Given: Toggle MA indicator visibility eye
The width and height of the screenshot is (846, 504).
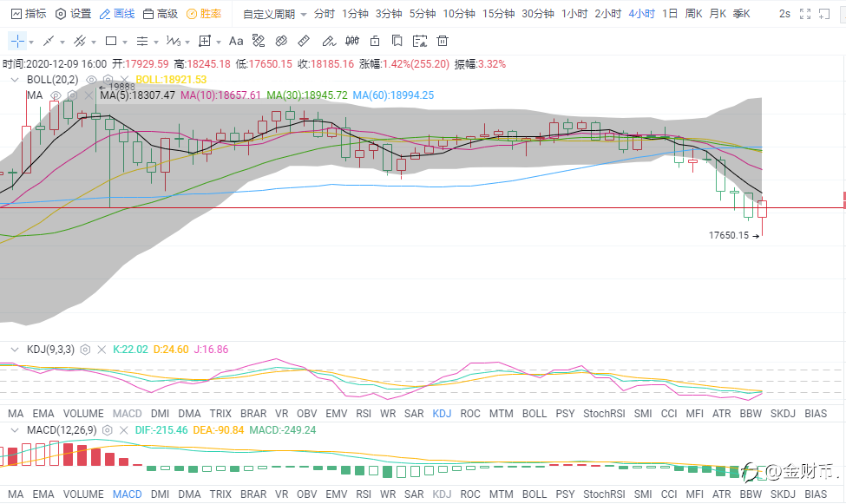Looking at the screenshot, I should point(56,95).
